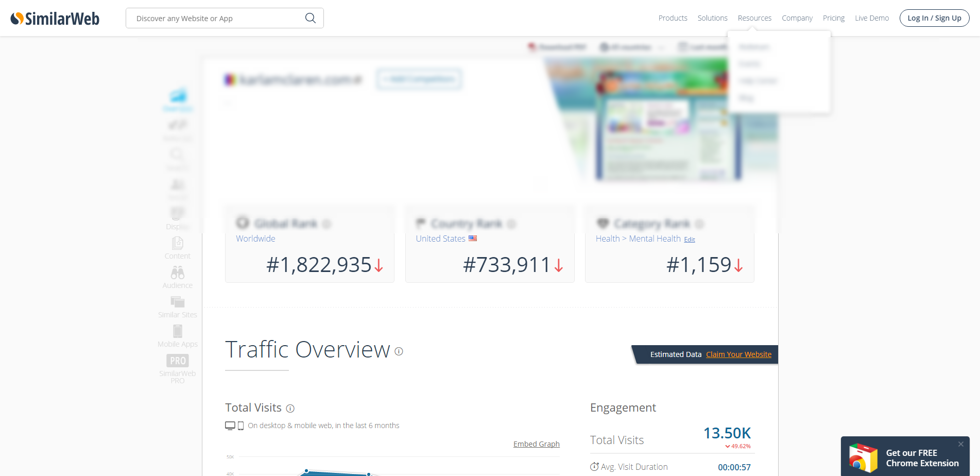This screenshot has width=980, height=476.
Task: Open the Overview section in sidebar
Action: click(x=178, y=100)
